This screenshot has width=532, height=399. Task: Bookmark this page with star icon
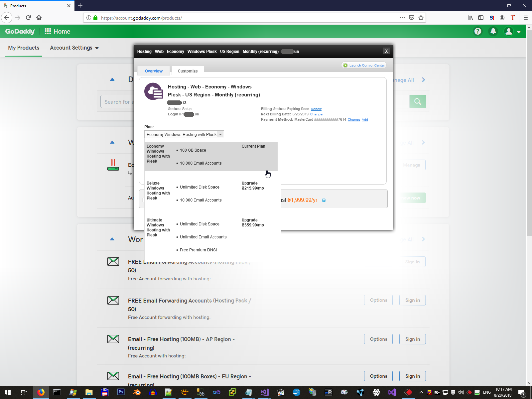[421, 18]
